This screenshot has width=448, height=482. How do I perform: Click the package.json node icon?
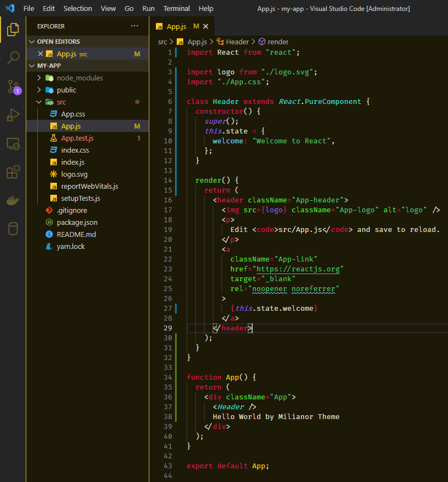point(49,222)
